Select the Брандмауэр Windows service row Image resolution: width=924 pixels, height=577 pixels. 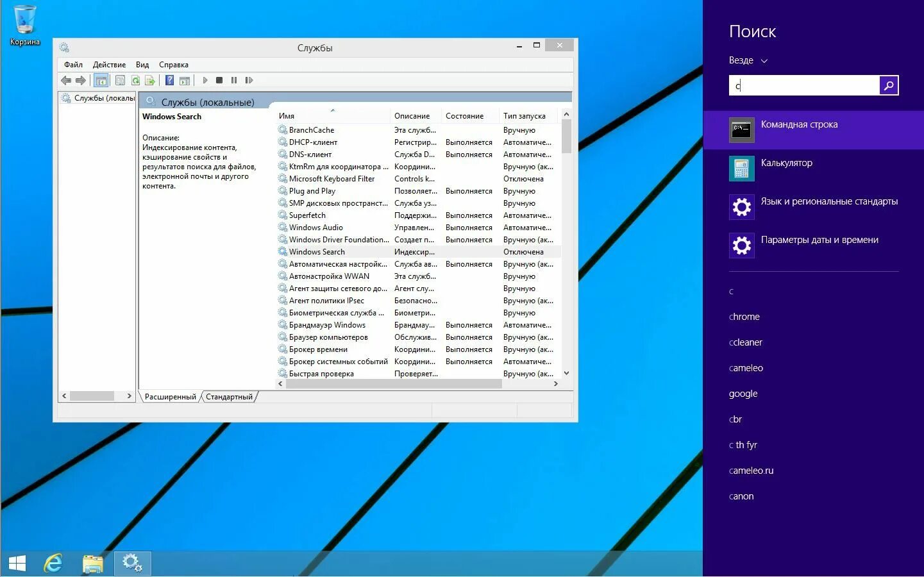click(x=418, y=325)
